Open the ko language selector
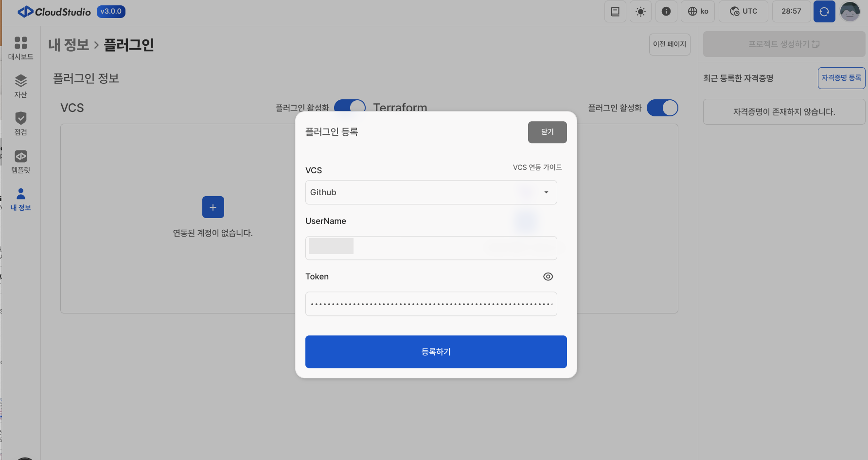This screenshot has height=460, width=868. coord(698,12)
